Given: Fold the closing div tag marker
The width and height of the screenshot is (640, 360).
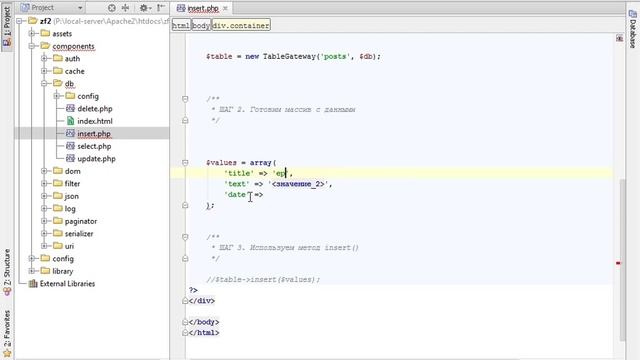Looking at the screenshot, I should pyautogui.click(x=185, y=301).
